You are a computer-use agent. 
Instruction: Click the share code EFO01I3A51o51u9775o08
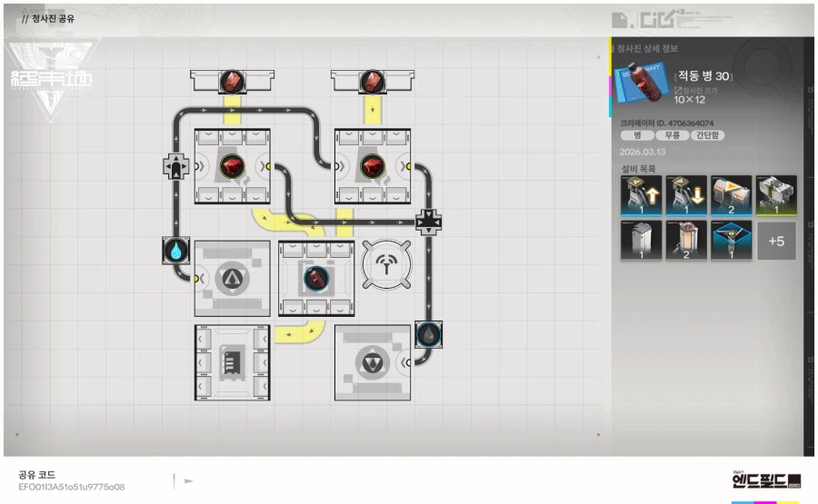tap(72, 488)
